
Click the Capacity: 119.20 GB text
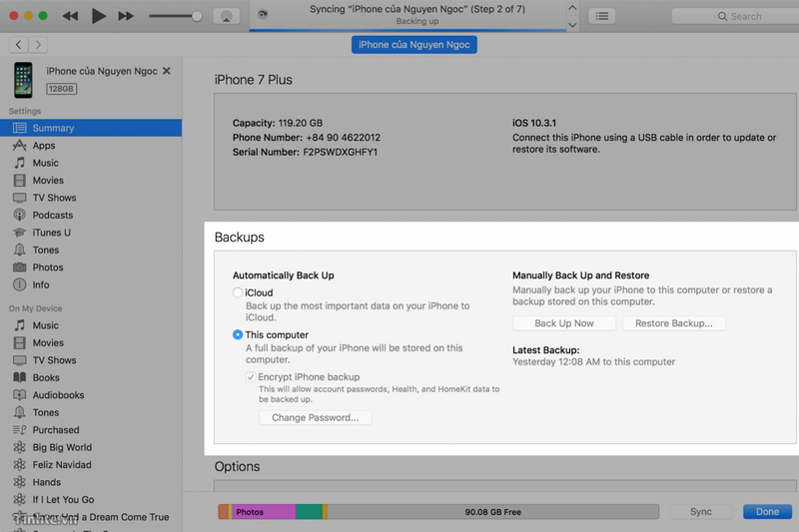[x=278, y=123]
